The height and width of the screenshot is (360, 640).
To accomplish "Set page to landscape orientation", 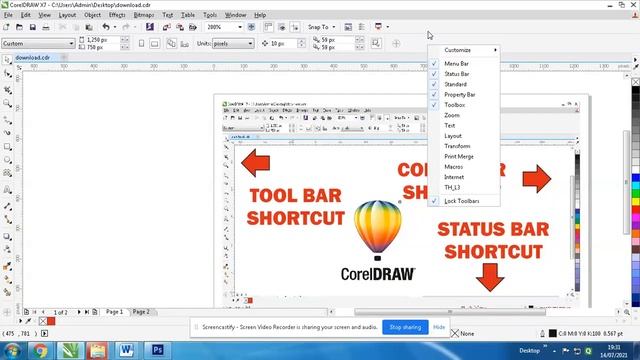I will click(x=155, y=43).
